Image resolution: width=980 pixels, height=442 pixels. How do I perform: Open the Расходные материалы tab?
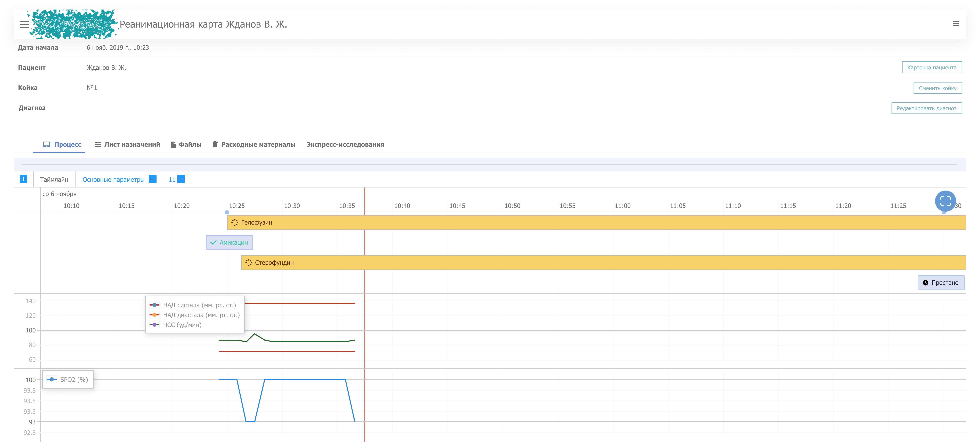254,145
